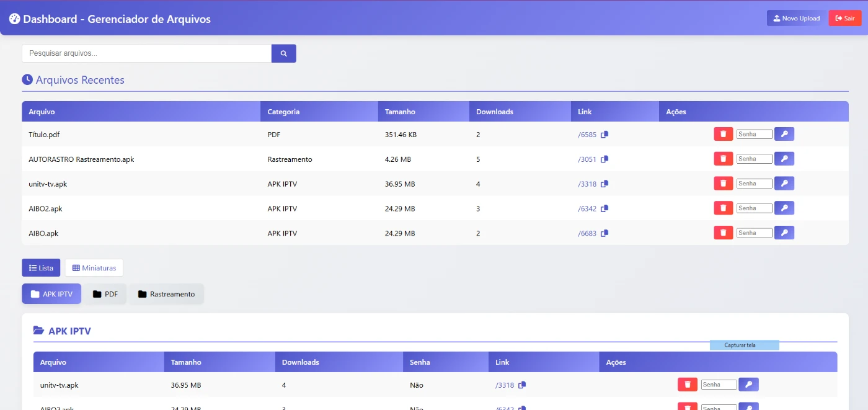Open the Rastreamento folder tab
The height and width of the screenshot is (410, 868).
[166, 294]
